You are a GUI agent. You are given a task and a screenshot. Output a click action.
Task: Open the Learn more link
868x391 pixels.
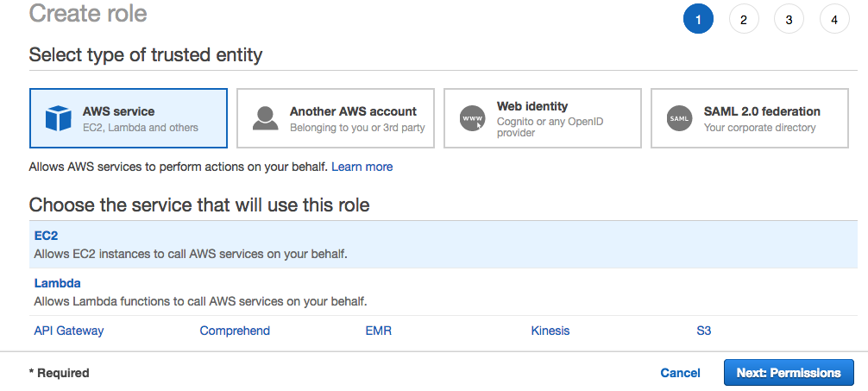(x=362, y=167)
